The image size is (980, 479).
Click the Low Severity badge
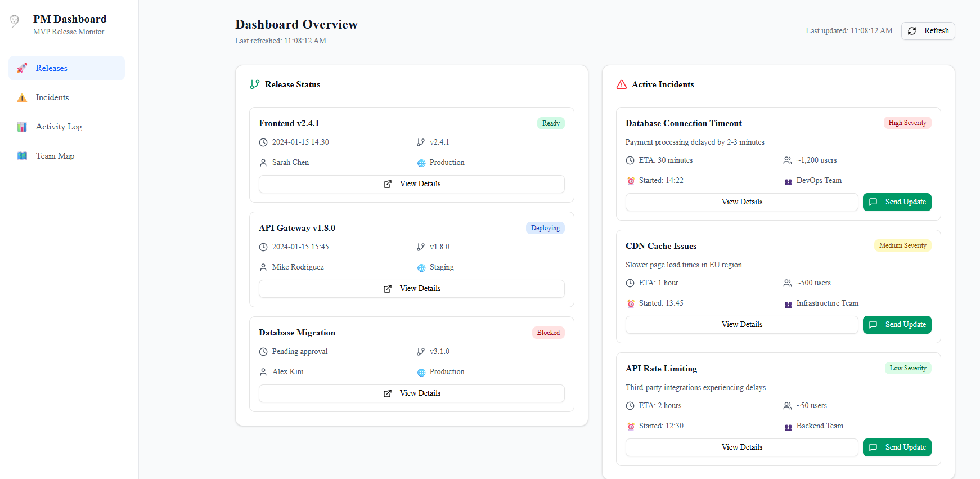tap(907, 368)
